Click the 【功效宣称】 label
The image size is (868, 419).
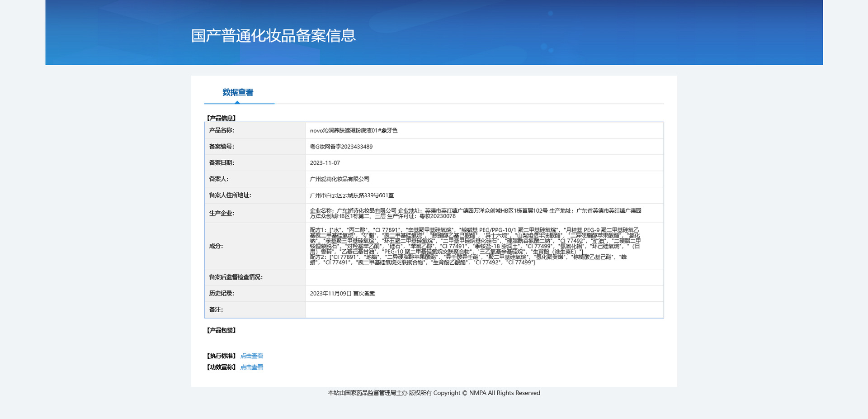(222, 367)
